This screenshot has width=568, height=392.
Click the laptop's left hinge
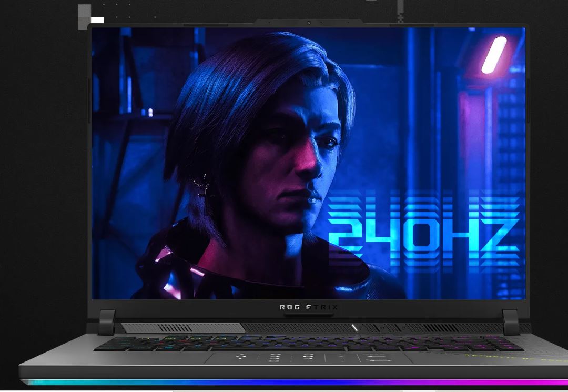point(106,321)
